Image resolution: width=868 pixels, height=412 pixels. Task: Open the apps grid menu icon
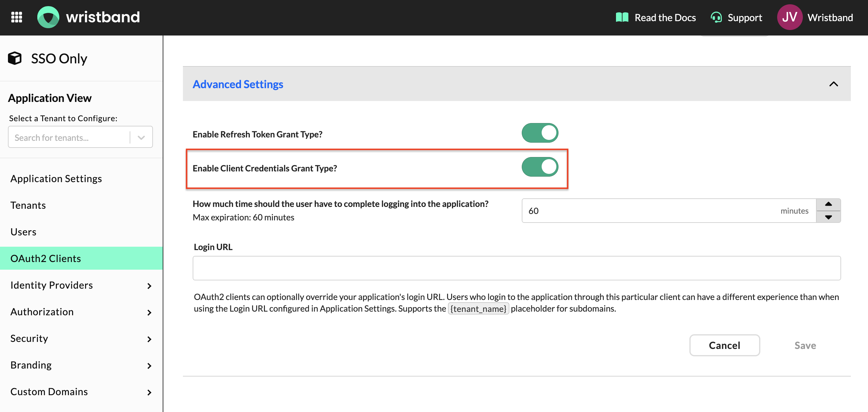point(17,17)
